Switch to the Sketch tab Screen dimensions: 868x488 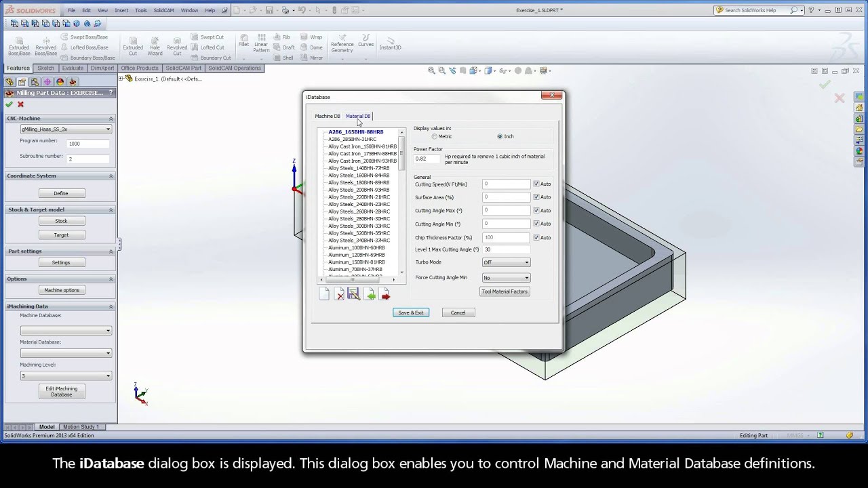(x=46, y=68)
